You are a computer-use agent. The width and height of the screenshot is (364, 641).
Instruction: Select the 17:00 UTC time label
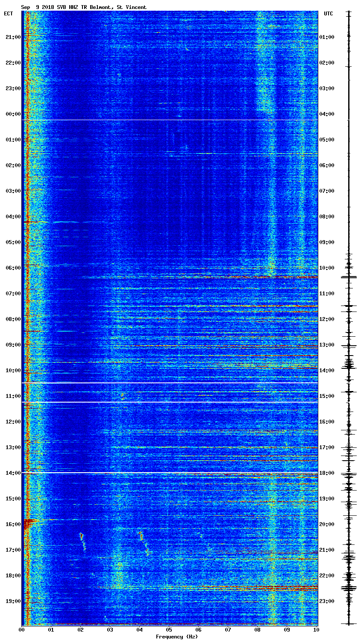(x=327, y=447)
